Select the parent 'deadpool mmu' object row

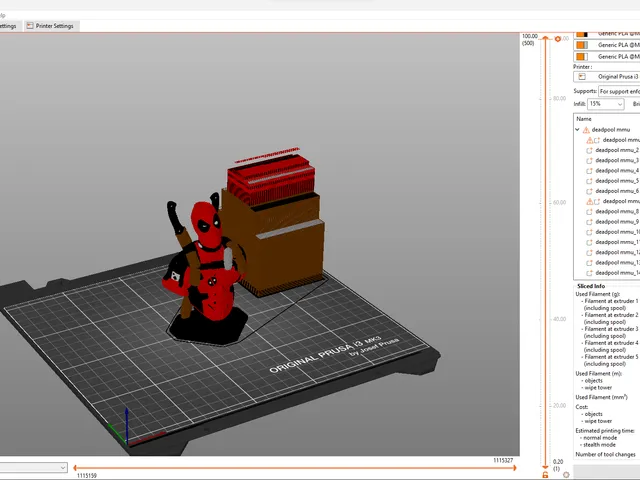click(607, 130)
